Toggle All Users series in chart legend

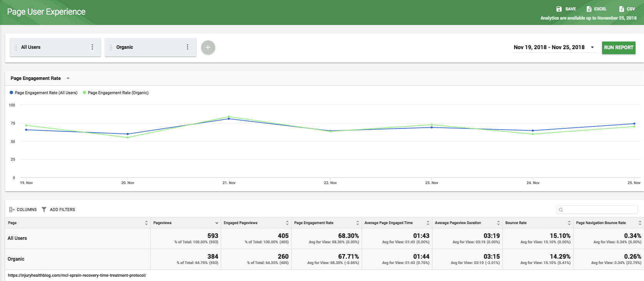43,93
